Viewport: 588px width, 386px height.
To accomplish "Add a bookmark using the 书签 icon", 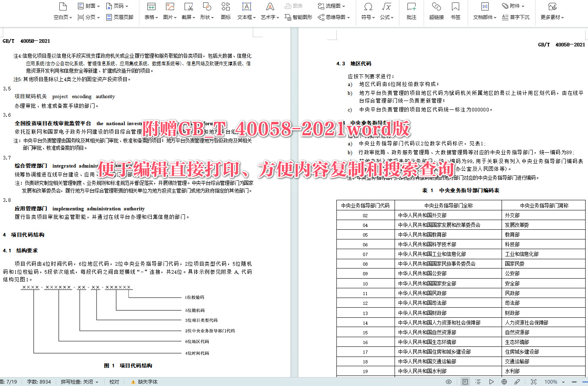I will pos(455,11).
